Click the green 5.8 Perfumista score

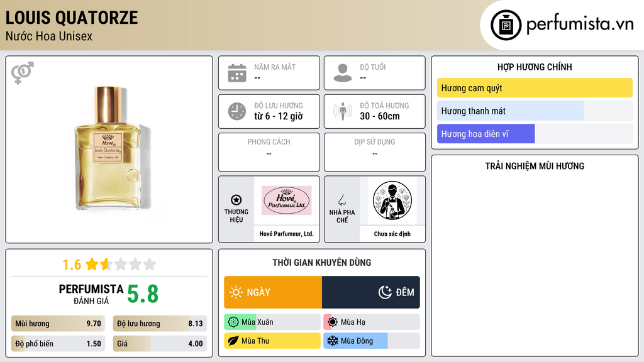143,293
